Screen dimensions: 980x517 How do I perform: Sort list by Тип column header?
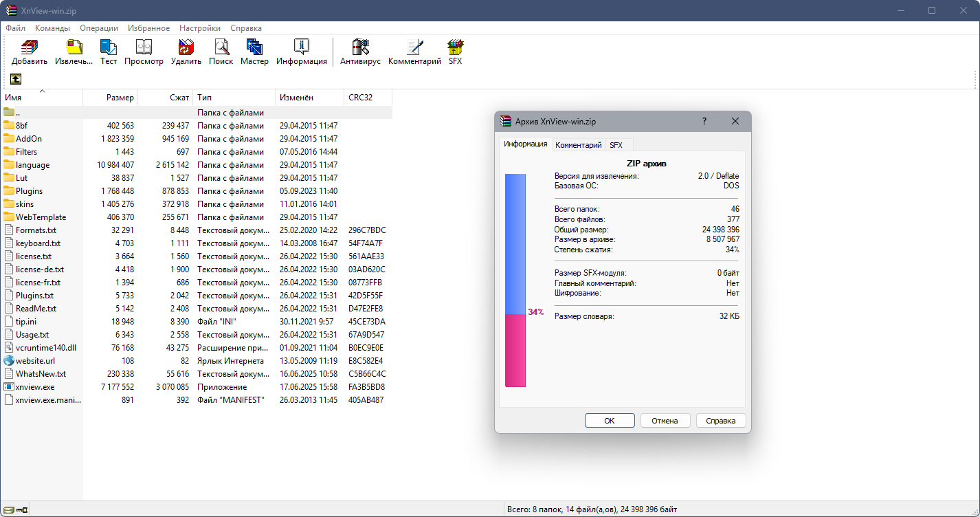[x=234, y=98]
